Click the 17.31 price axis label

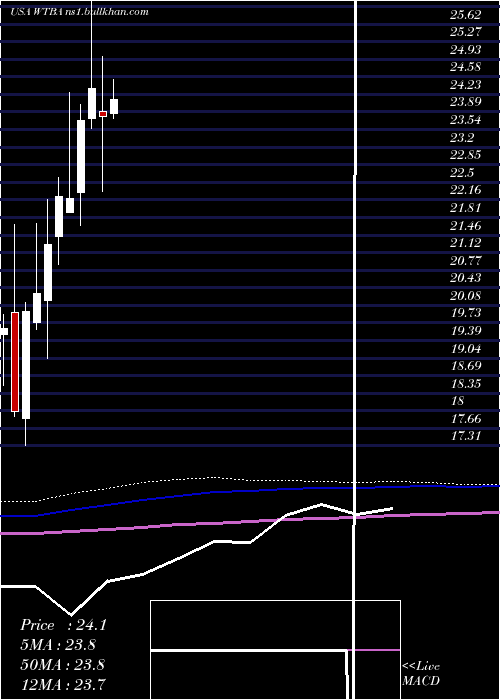(466, 436)
